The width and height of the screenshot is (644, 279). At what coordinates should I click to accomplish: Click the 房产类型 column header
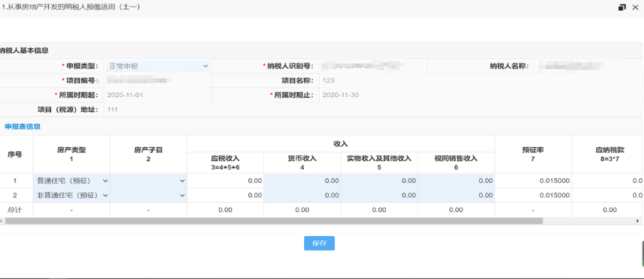tap(71, 154)
